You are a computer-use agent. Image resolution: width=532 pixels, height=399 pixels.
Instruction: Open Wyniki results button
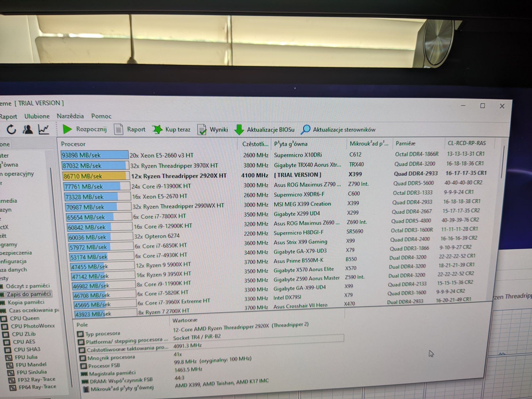point(213,130)
